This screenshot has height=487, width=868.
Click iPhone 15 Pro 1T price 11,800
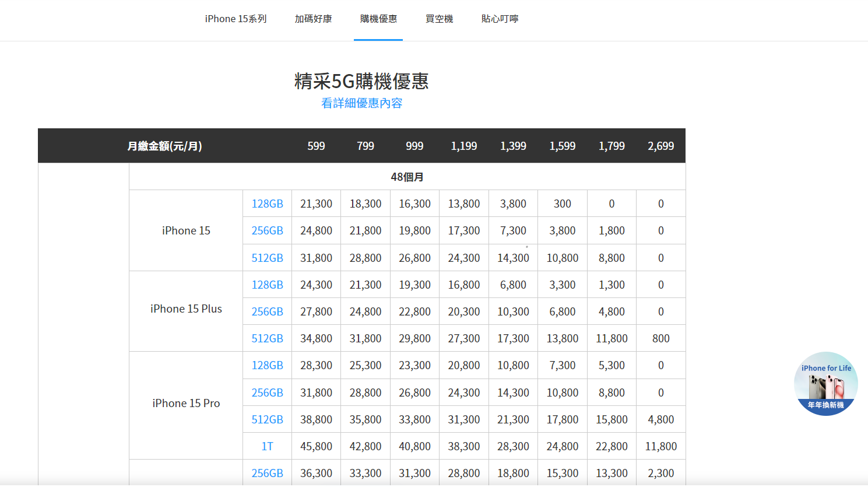[x=661, y=446]
